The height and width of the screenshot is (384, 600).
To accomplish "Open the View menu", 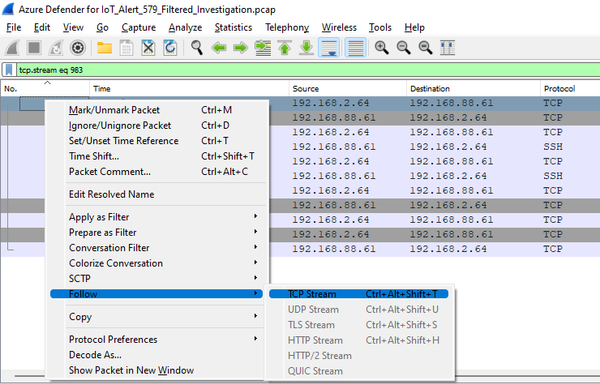I will point(73,28).
